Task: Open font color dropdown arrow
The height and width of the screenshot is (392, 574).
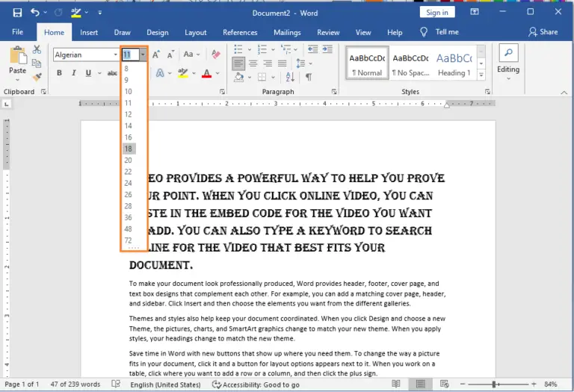Action: (217, 73)
